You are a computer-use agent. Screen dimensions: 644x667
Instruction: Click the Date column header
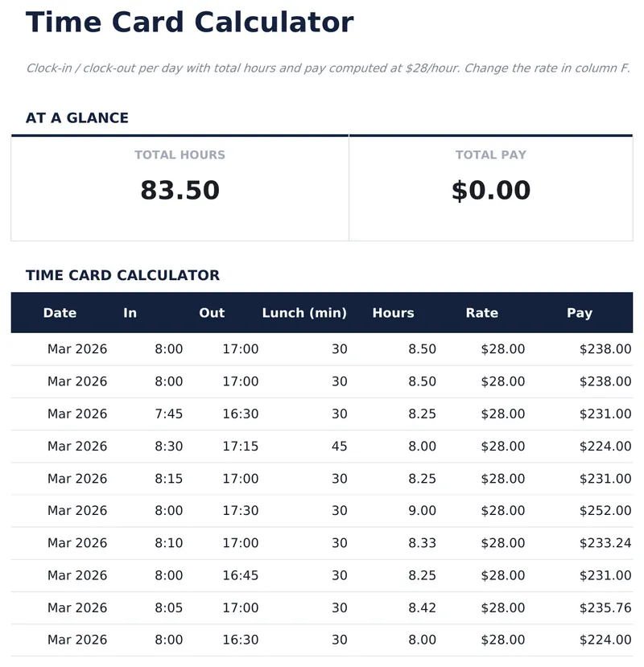(60, 313)
